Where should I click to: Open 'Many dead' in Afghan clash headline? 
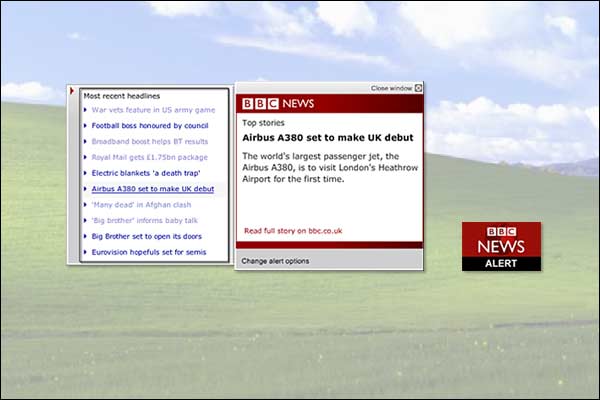click(141, 204)
